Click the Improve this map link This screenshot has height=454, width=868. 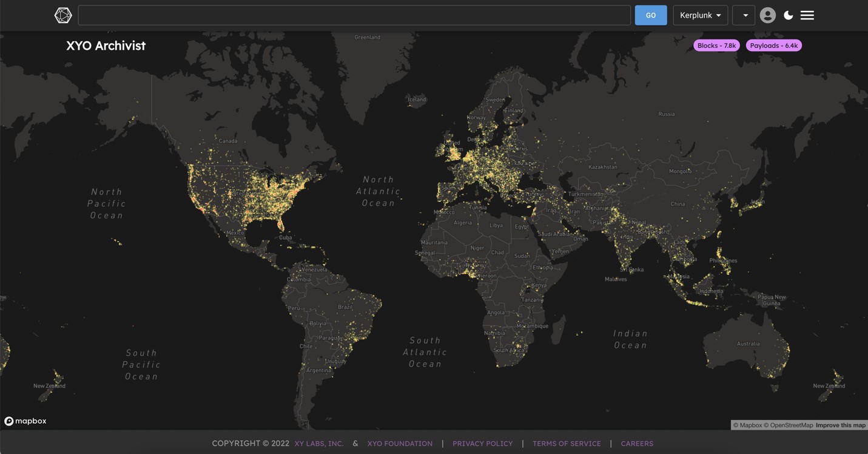pyautogui.click(x=840, y=425)
